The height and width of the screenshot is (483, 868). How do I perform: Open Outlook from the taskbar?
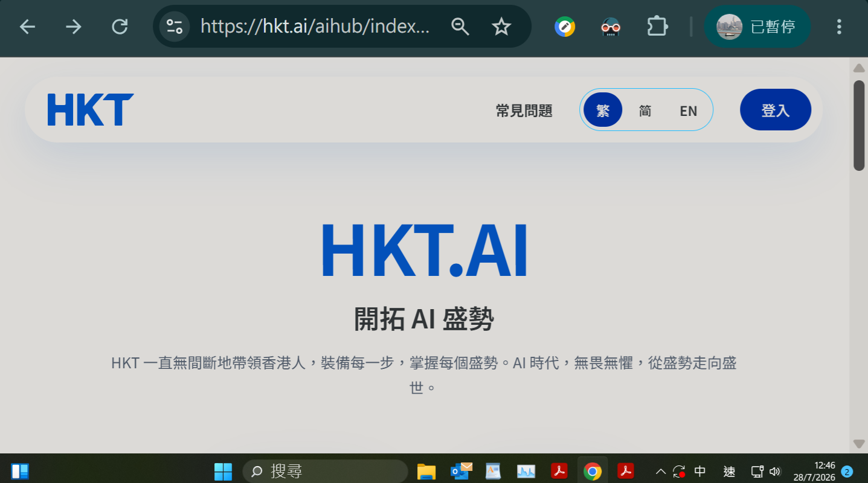click(461, 471)
